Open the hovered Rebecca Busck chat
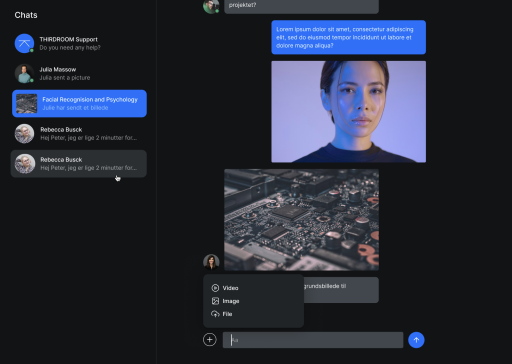Viewport: 512px width, 364px height. pos(79,164)
